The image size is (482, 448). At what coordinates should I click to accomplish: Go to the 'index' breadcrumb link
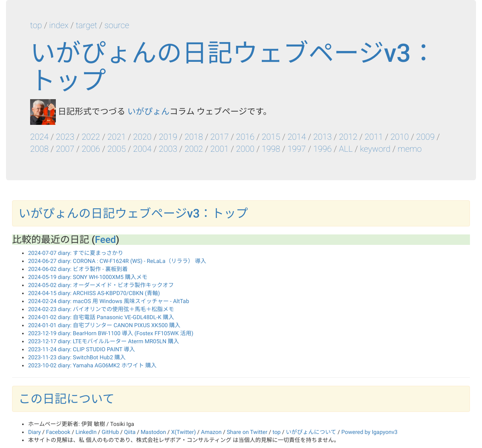59,25
